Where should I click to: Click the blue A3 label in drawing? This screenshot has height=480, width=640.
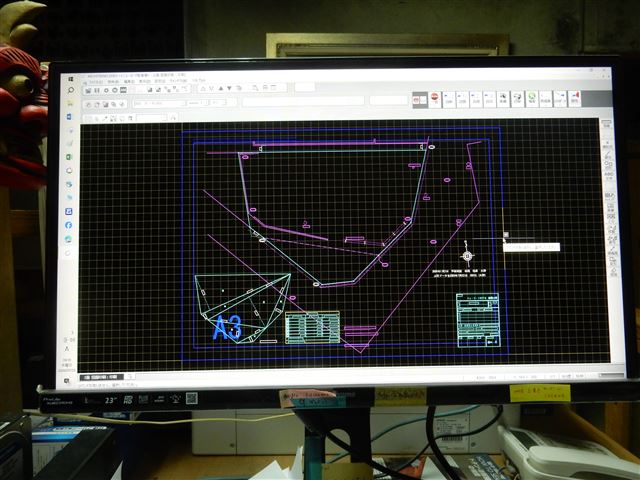click(x=227, y=327)
